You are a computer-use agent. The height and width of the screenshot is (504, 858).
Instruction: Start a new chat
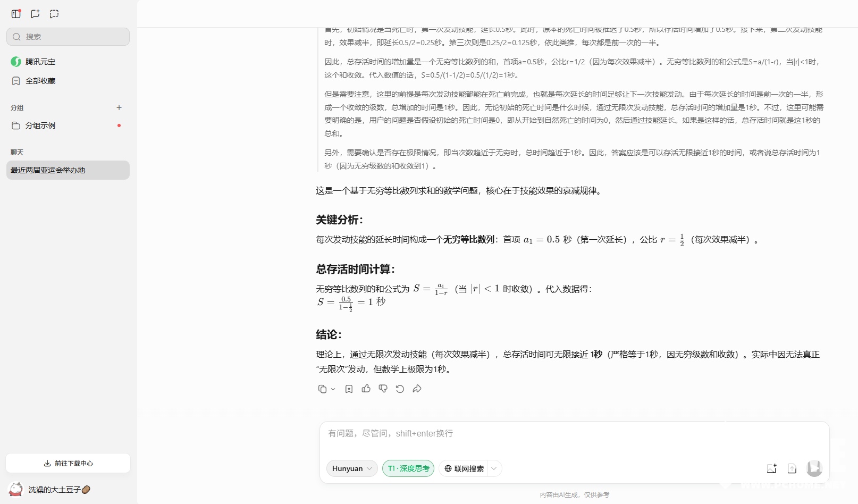point(35,14)
